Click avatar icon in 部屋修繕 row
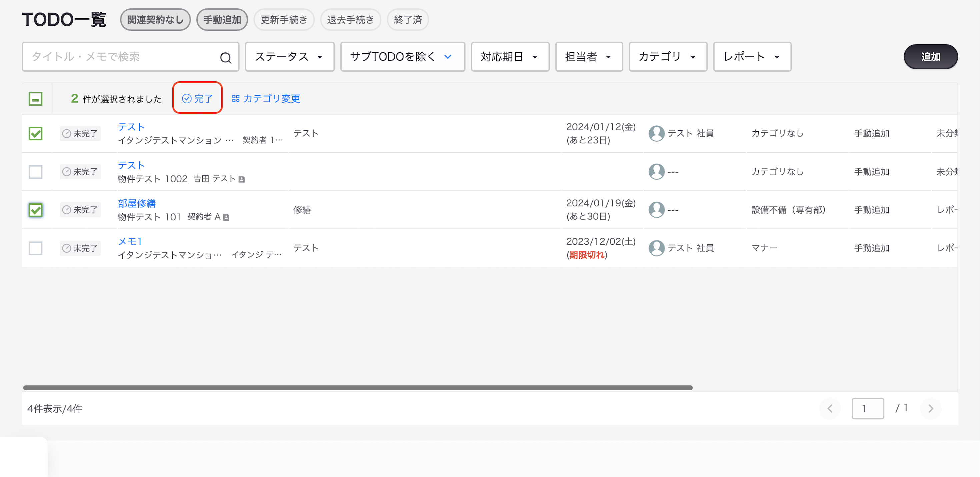The image size is (980, 477). tap(656, 210)
